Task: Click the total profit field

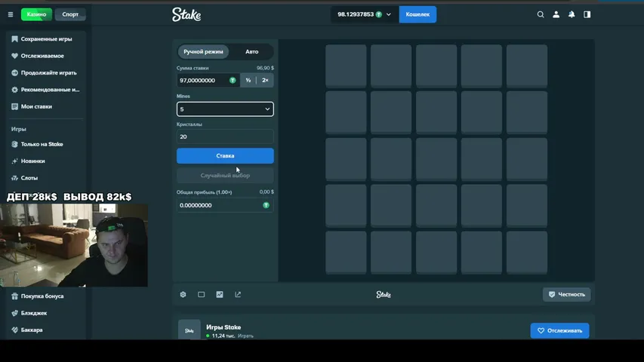Action: 225,205
